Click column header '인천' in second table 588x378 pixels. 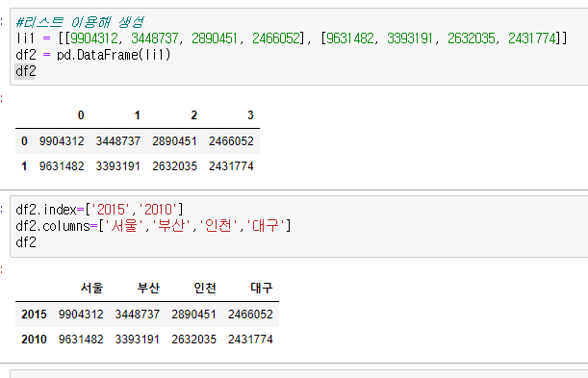[205, 288]
